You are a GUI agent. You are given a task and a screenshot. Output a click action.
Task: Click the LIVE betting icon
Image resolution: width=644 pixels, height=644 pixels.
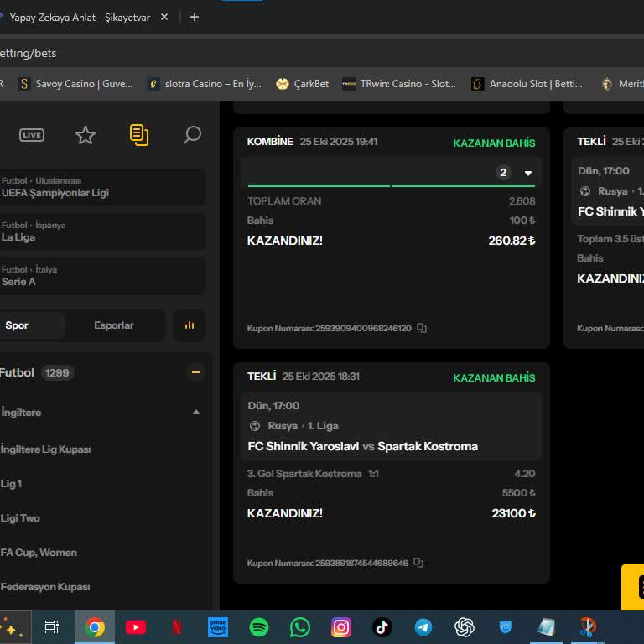click(x=32, y=135)
